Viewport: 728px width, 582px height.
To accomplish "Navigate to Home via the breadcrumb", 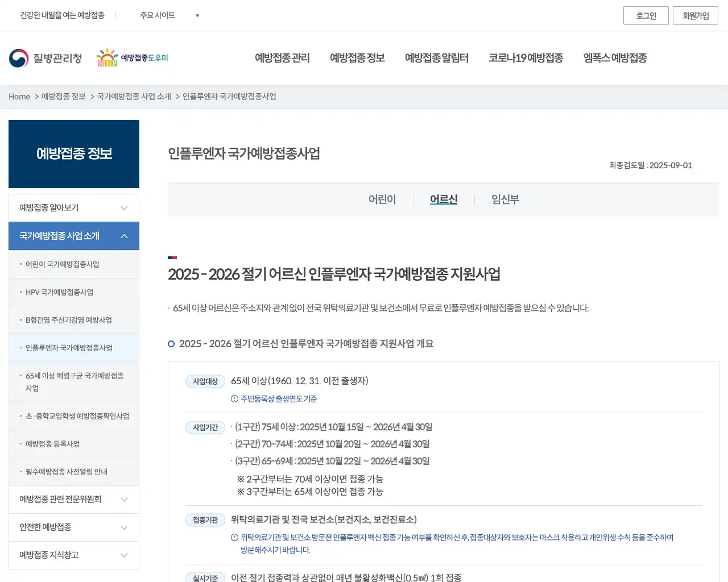I will click(19, 97).
